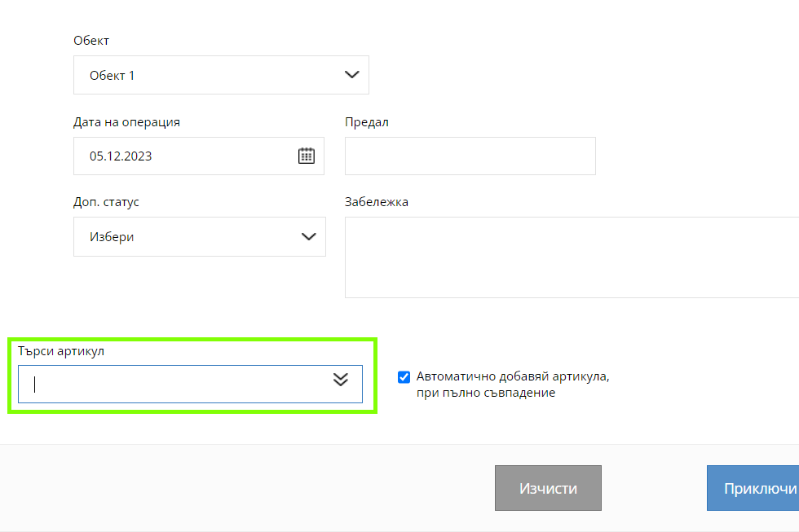Open the Доп. статус dropdown
The height and width of the screenshot is (532, 799).
(x=200, y=237)
